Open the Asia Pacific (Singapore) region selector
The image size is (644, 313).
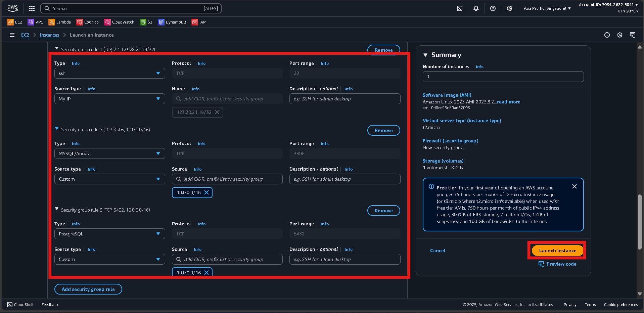tap(547, 8)
